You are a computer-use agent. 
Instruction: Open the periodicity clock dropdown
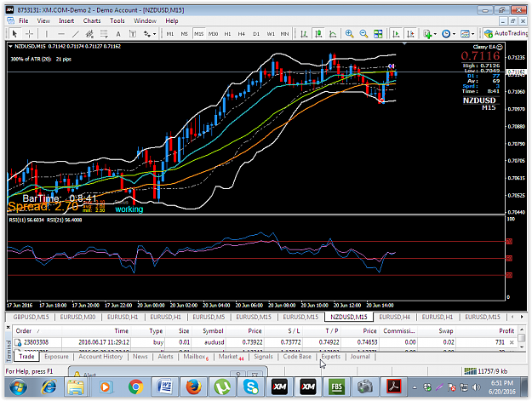tap(449, 34)
